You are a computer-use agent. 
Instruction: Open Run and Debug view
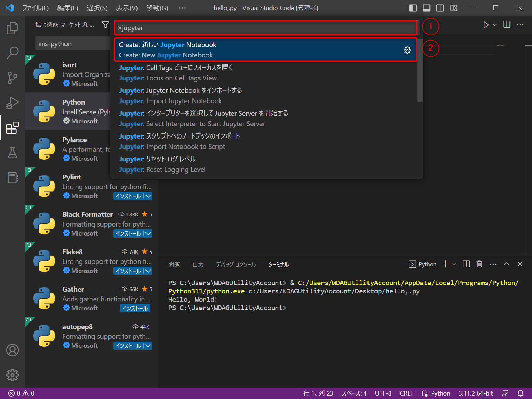12,103
